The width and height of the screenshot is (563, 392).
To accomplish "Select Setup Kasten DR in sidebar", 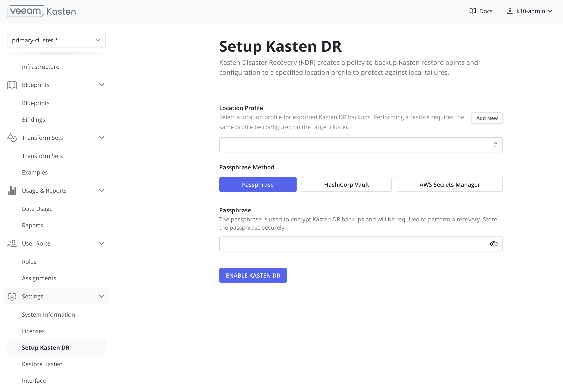I will [x=56, y=347].
